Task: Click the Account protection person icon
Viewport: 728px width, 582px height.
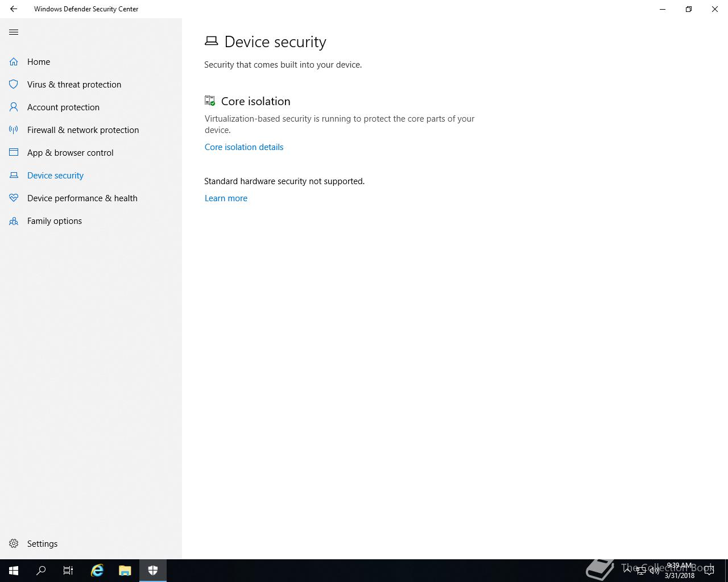Action: coord(14,107)
